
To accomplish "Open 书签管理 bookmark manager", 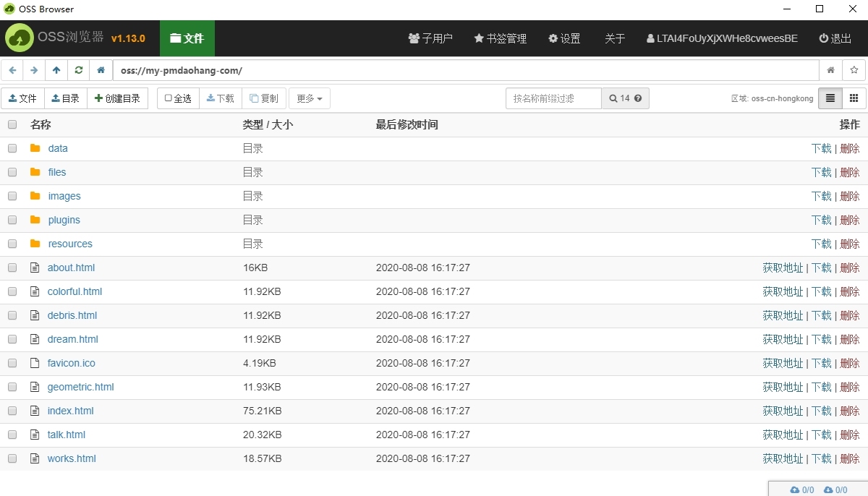I will [501, 38].
